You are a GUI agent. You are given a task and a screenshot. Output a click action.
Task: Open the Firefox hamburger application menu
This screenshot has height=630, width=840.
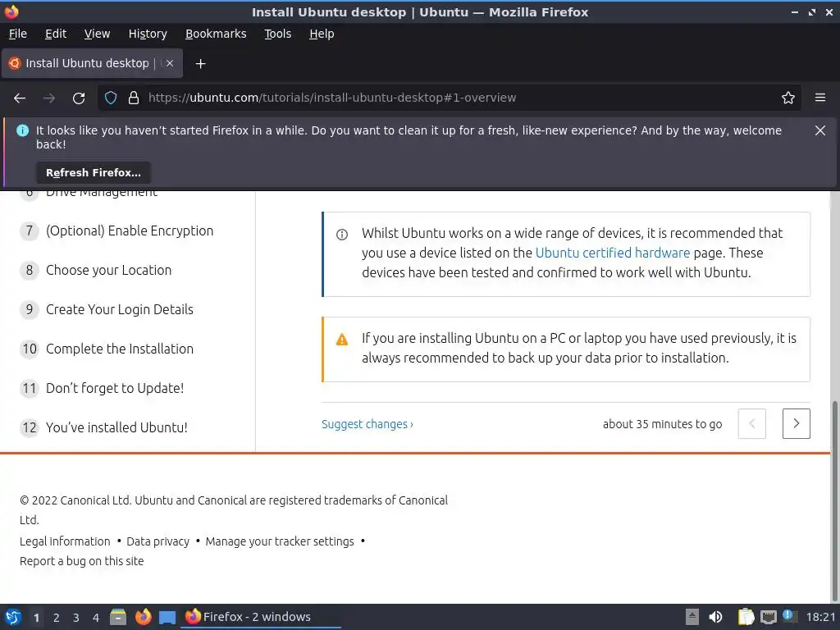[819, 98]
